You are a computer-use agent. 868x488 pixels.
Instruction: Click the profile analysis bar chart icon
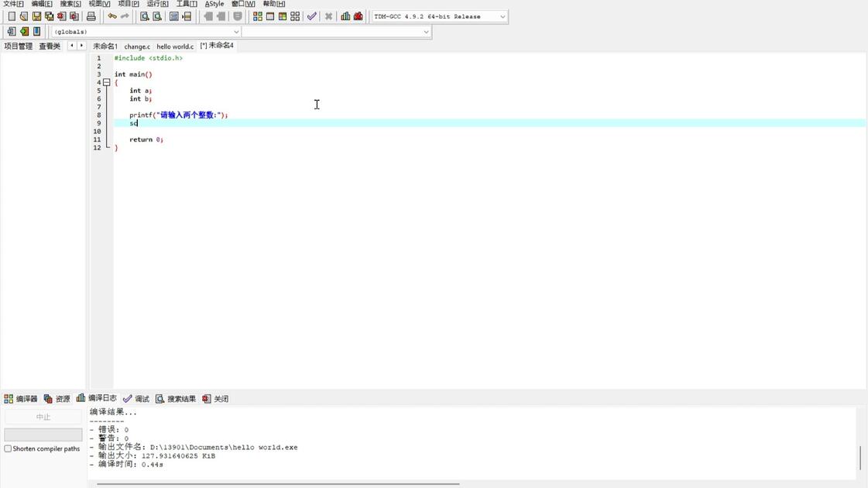(x=345, y=16)
